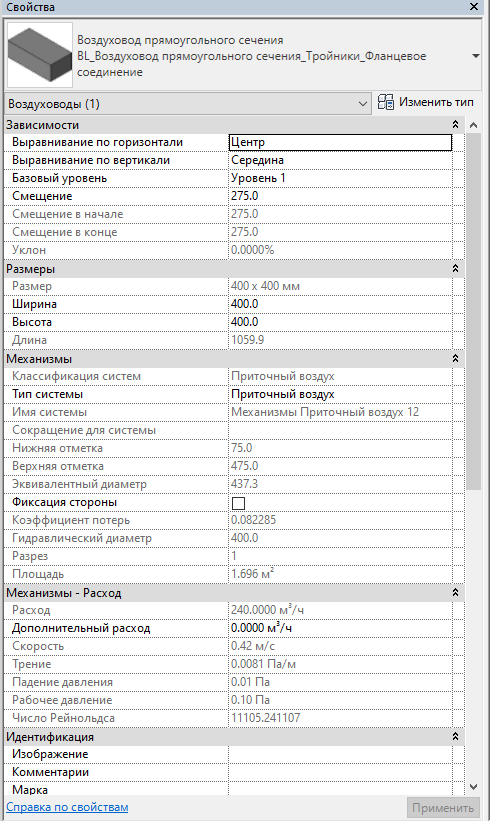This screenshot has width=490, height=821.
Task: Click the duct type preview thumbnail
Action: (39, 56)
